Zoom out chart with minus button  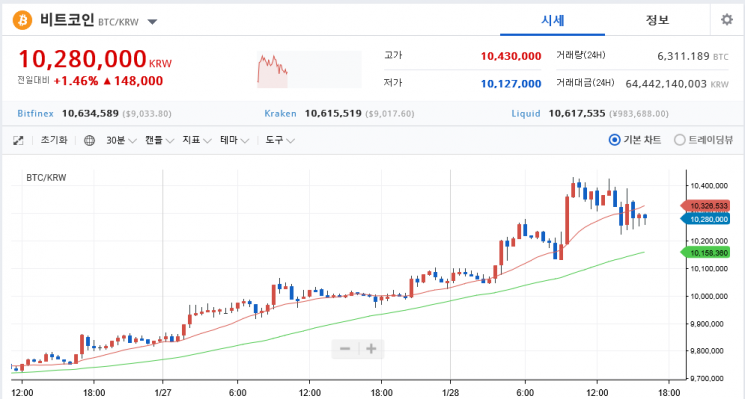pos(345,349)
